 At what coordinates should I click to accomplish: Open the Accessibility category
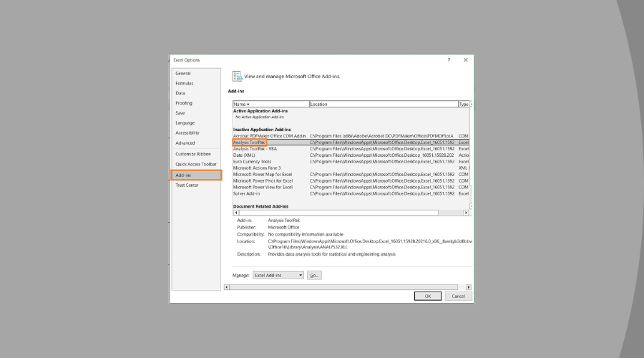click(x=196, y=132)
